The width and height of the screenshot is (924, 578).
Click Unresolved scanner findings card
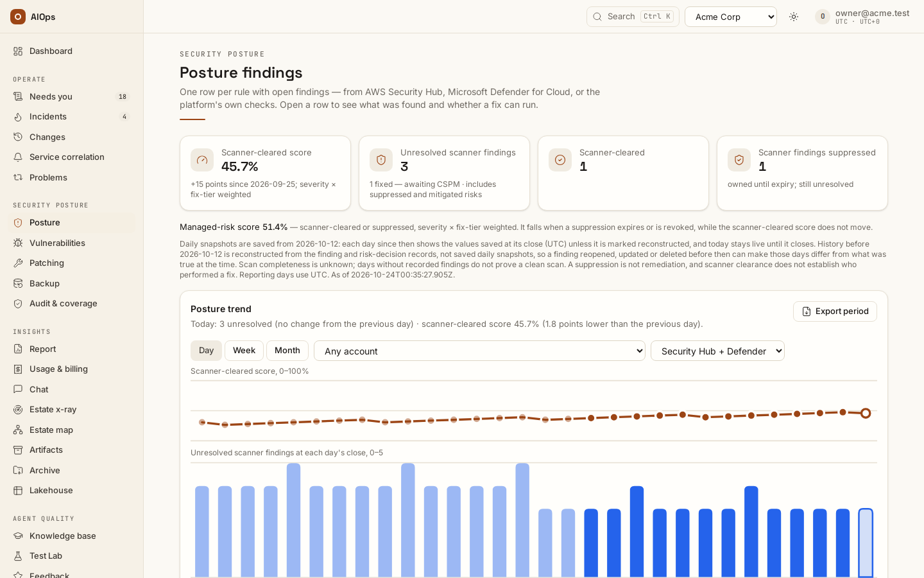pos(444,173)
